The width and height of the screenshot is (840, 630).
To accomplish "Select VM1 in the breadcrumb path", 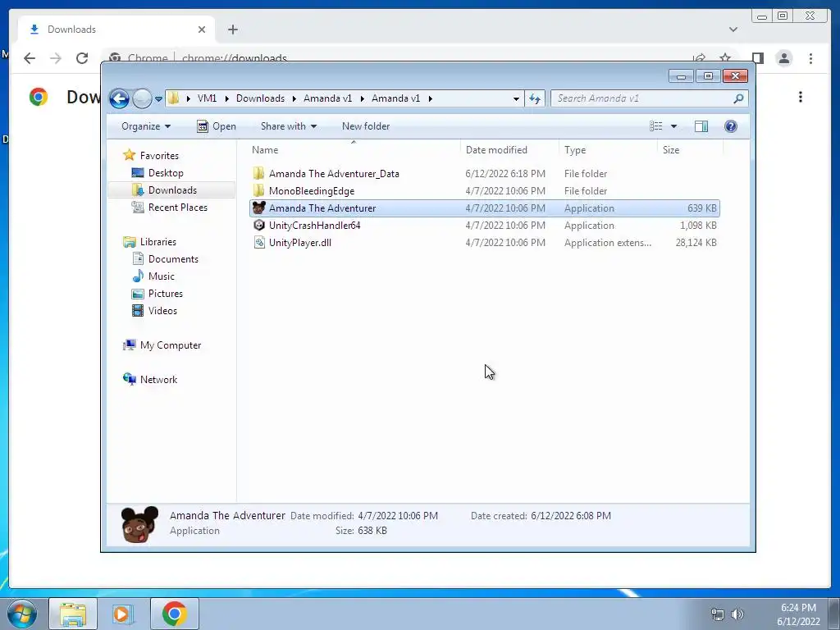I will point(207,98).
